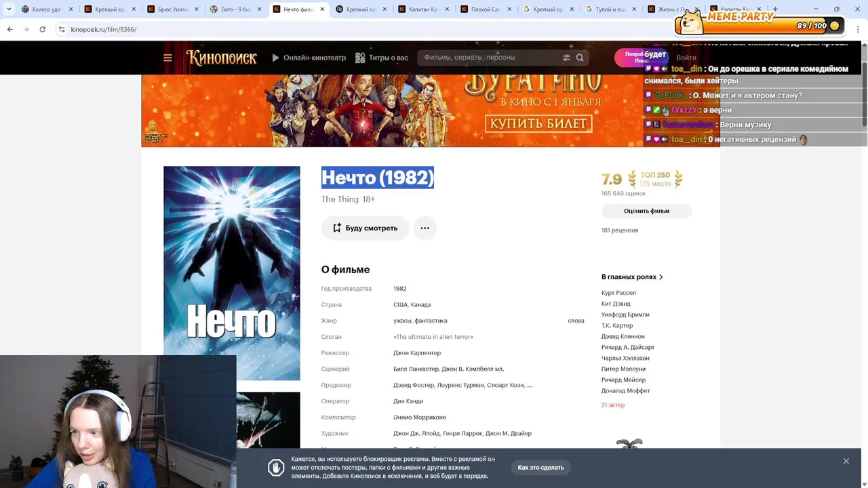
Task: Click Войти login button
Action: 686,58
